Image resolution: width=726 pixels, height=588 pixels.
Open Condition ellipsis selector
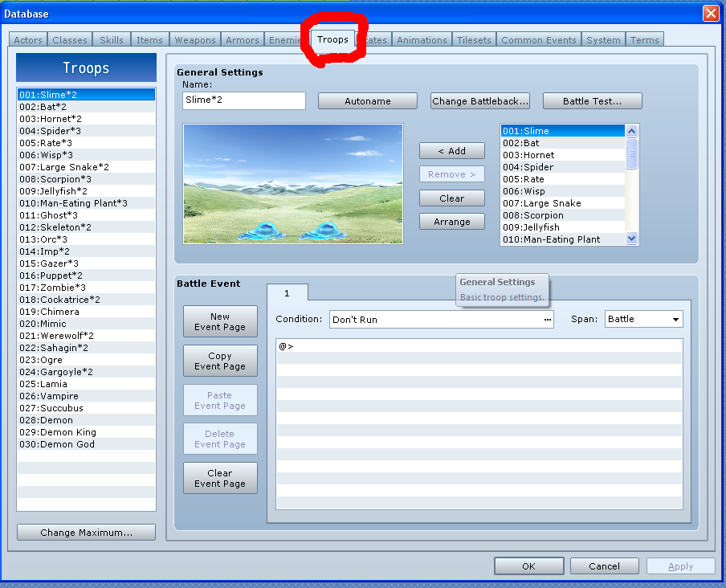[548, 320]
